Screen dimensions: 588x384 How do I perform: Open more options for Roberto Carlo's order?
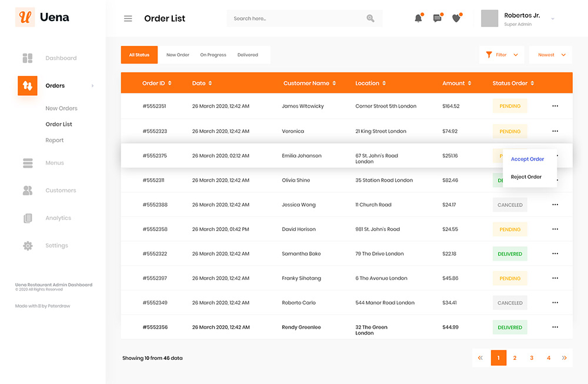[x=555, y=303]
